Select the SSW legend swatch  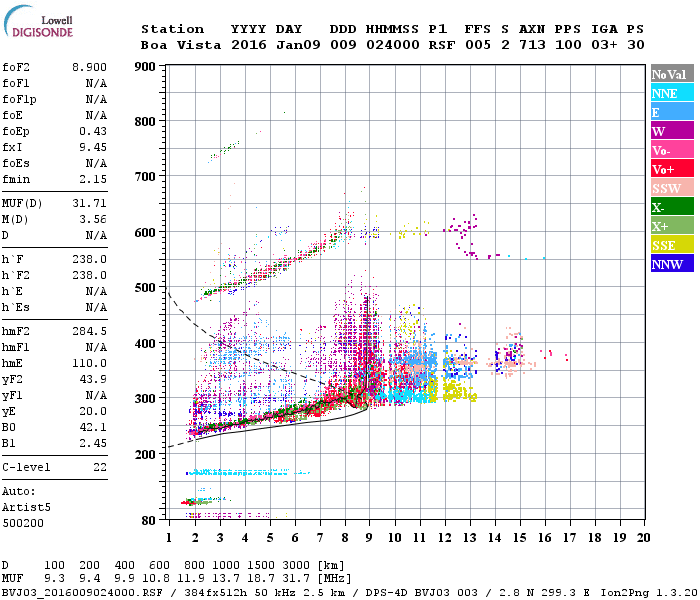(672, 188)
